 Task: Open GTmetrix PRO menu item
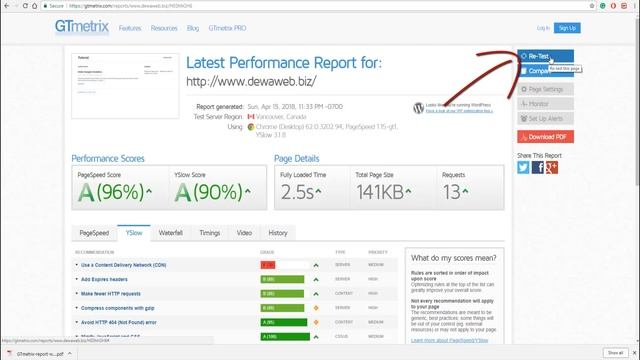[x=227, y=28]
